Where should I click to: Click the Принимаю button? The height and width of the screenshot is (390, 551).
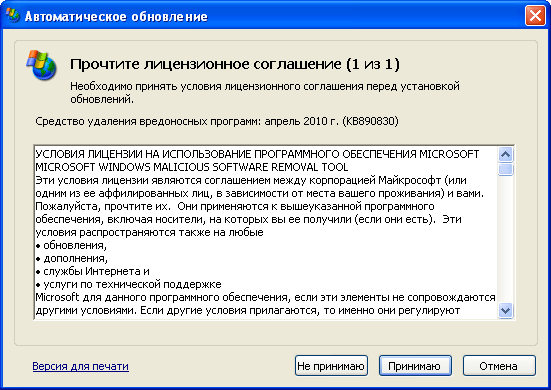coord(415,366)
